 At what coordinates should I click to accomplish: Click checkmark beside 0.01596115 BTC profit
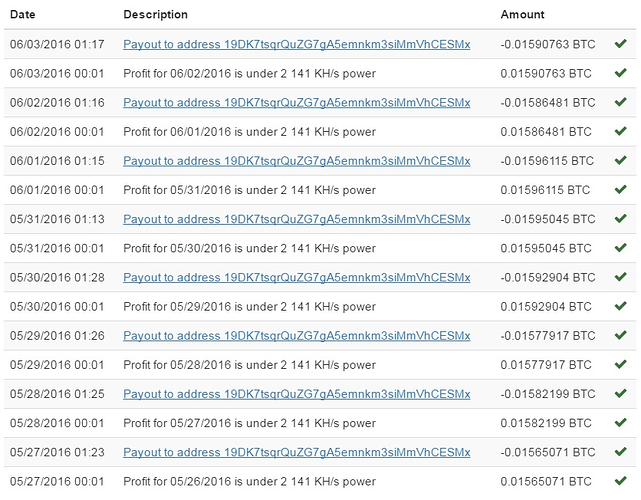(x=621, y=189)
